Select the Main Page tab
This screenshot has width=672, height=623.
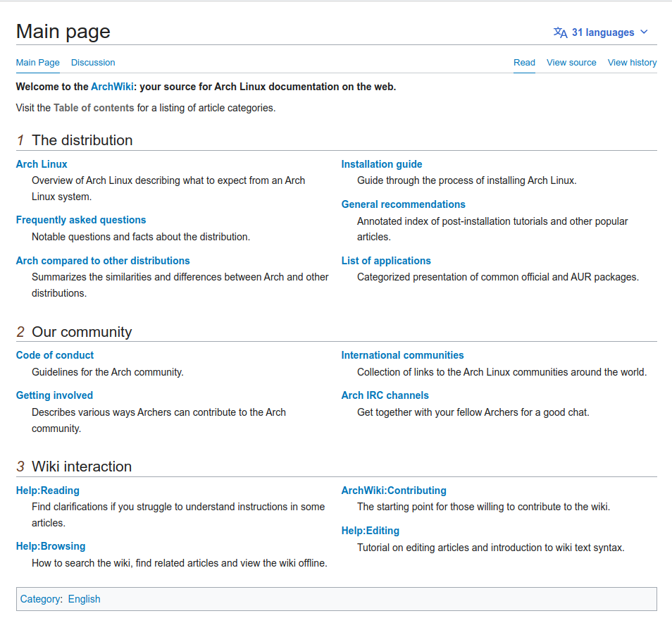point(38,63)
